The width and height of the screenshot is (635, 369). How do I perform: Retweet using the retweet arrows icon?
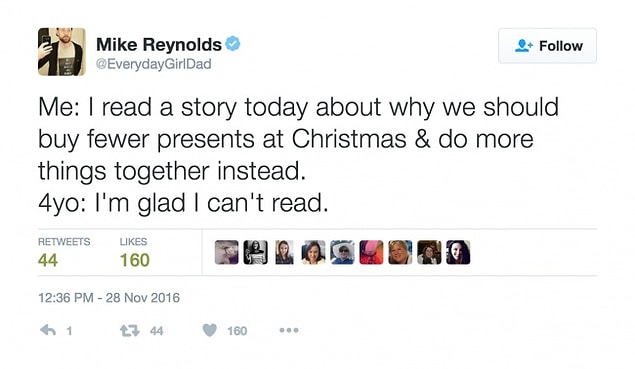(130, 331)
